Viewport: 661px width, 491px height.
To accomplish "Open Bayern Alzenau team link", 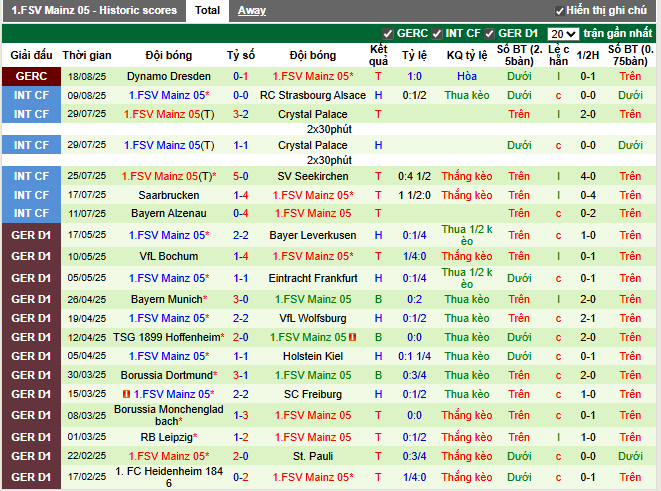I will pyautogui.click(x=169, y=213).
